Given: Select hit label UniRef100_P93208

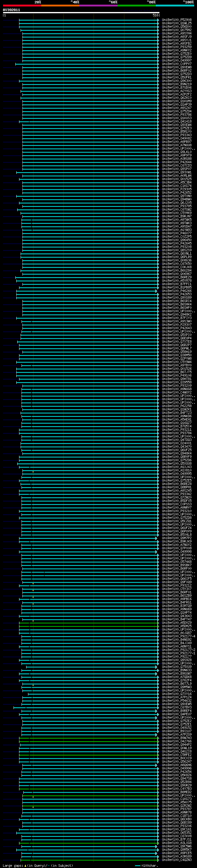Looking at the screenshot, I should (x=177, y=247).
